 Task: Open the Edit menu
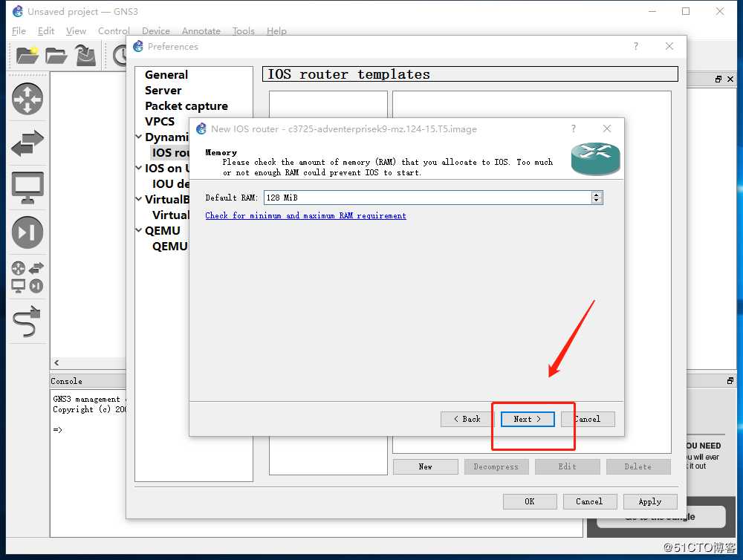46,30
